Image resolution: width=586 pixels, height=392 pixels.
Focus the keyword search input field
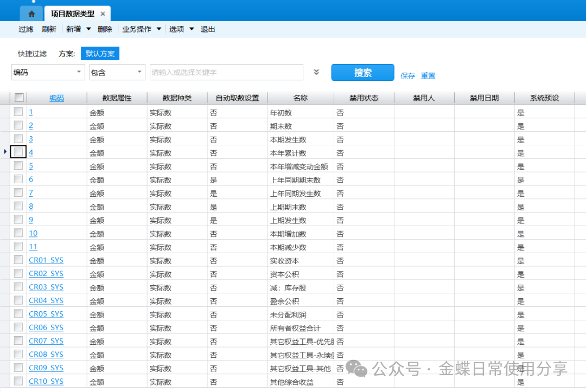(226, 72)
